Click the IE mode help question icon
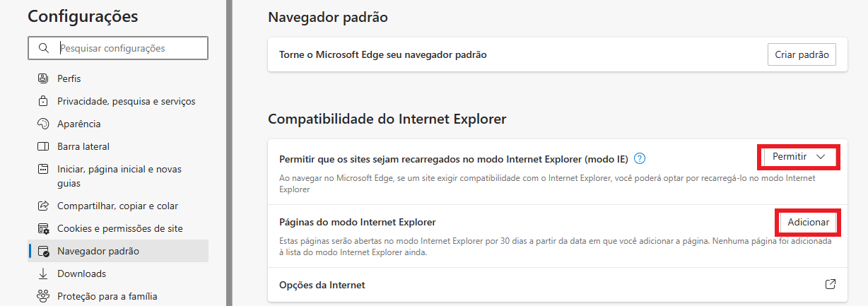This screenshot has height=306, width=868. pyautogui.click(x=640, y=158)
